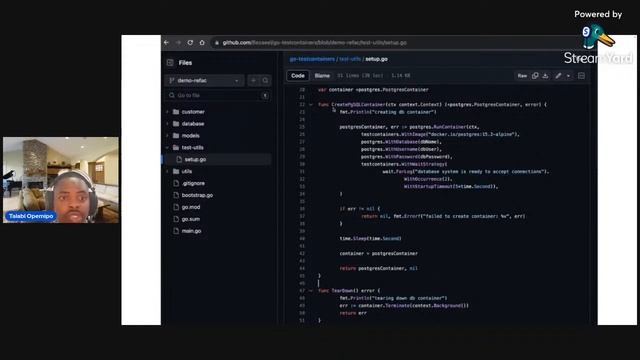Open edit options dropdown arrow
Viewport: 640px width, 360px height.
click(568, 76)
